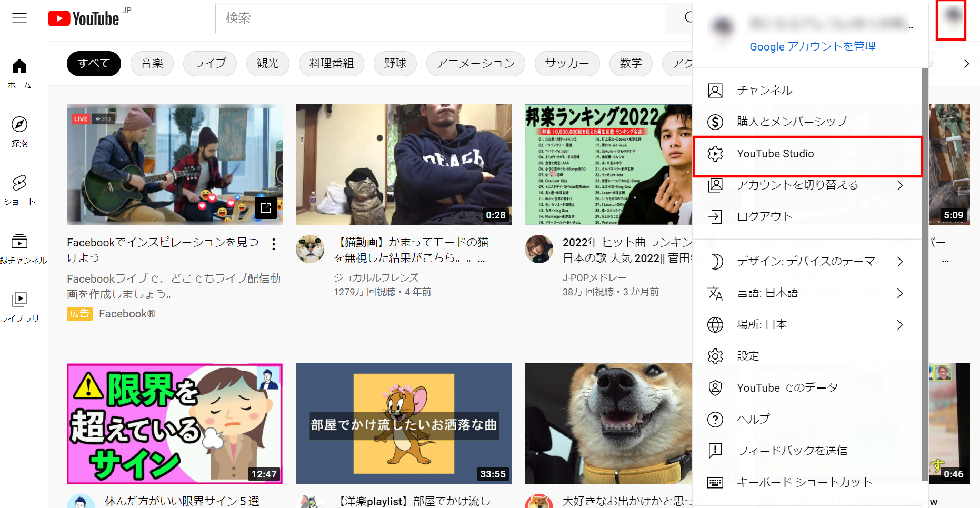Open Tom and Jerry playlist thumbnail 33:55

(404, 424)
